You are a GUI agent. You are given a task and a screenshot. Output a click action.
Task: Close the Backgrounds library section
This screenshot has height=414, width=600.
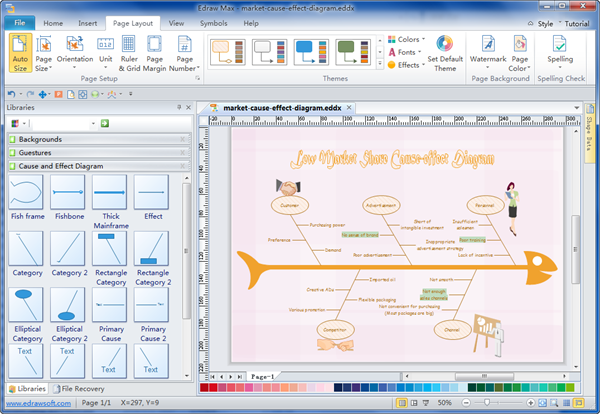point(182,139)
